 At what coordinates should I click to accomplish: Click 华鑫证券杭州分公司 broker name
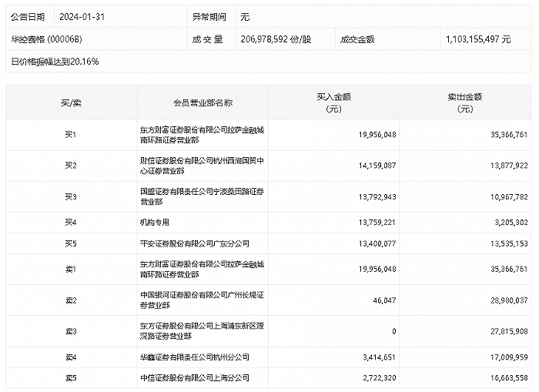click(194, 357)
